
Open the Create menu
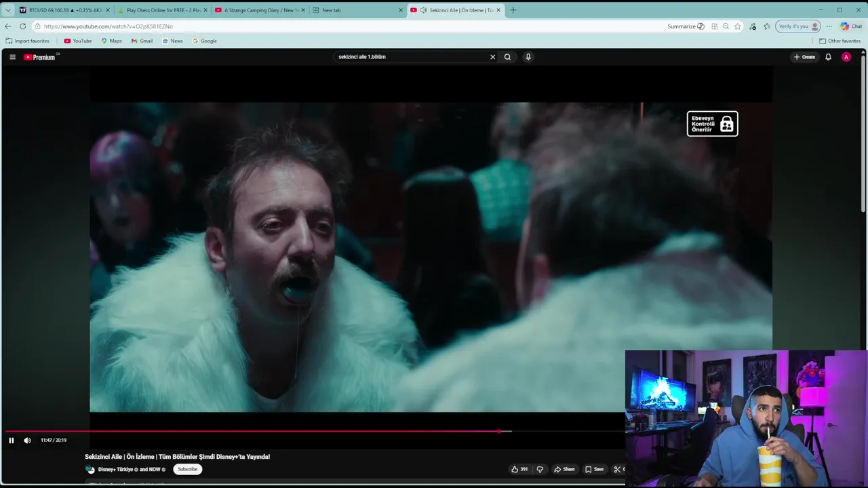click(x=804, y=57)
